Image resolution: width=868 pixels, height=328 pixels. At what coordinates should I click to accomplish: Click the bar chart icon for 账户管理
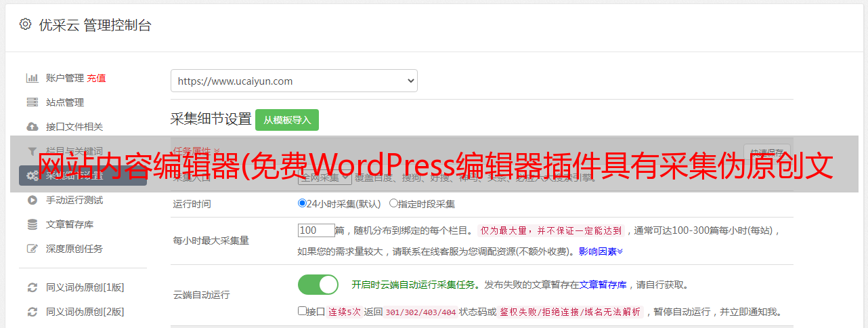point(32,78)
